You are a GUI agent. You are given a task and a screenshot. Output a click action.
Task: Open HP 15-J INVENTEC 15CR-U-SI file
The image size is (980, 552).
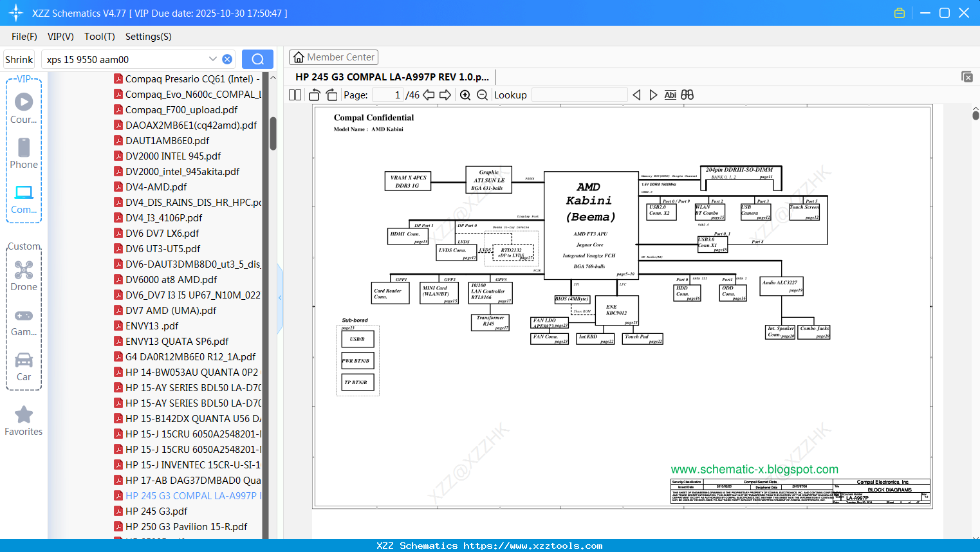pyautogui.click(x=187, y=465)
